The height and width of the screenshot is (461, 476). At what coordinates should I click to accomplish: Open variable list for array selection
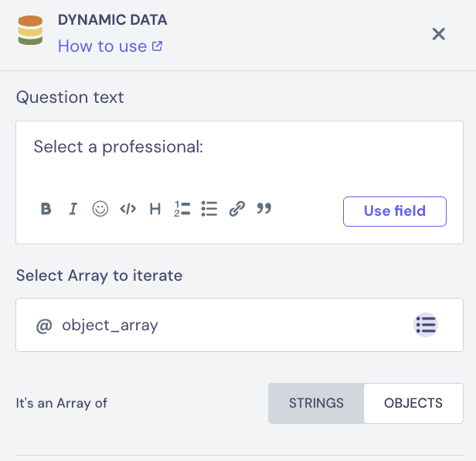coord(426,325)
